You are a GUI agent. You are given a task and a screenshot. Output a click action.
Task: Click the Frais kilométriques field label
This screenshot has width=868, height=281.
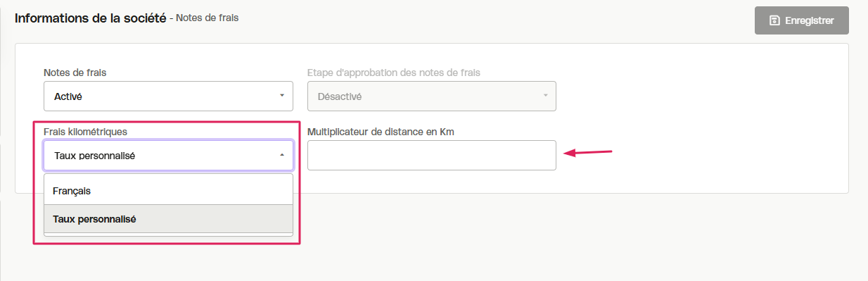point(85,132)
